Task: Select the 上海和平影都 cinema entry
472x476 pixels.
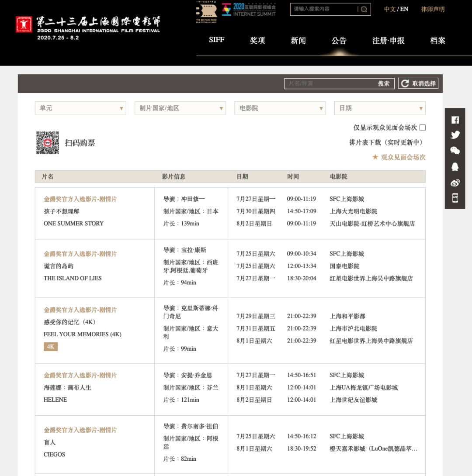Action: point(347,316)
